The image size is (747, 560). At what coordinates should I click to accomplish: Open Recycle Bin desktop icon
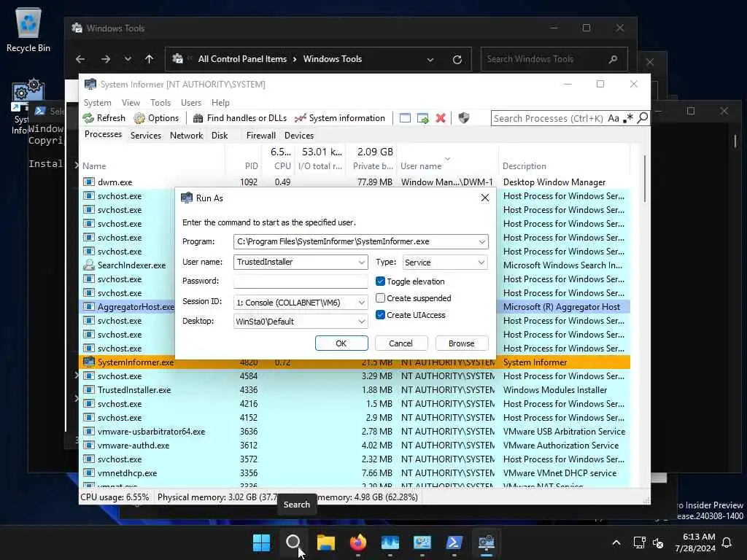tap(28, 29)
